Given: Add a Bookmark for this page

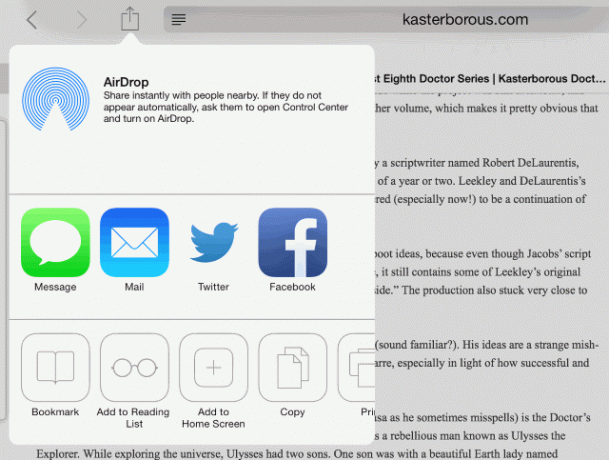Looking at the screenshot, I should (x=56, y=367).
